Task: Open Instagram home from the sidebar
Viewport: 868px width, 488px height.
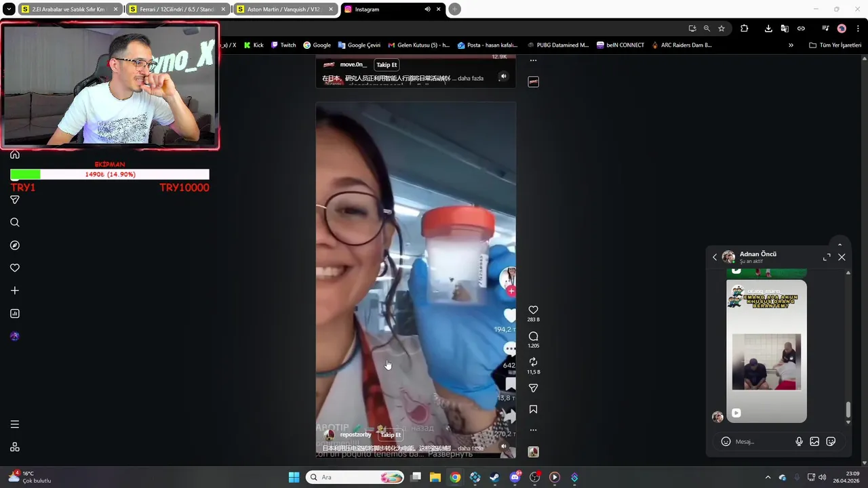Action: (15, 155)
